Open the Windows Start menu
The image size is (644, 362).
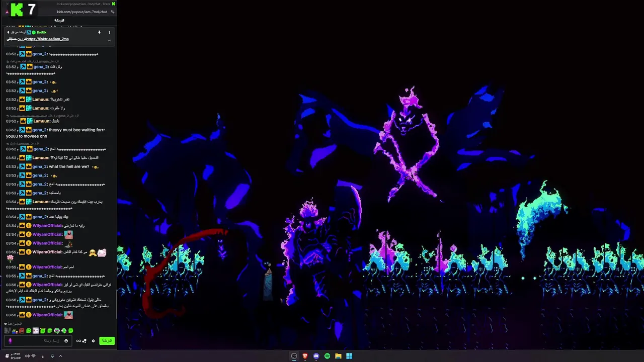349,356
